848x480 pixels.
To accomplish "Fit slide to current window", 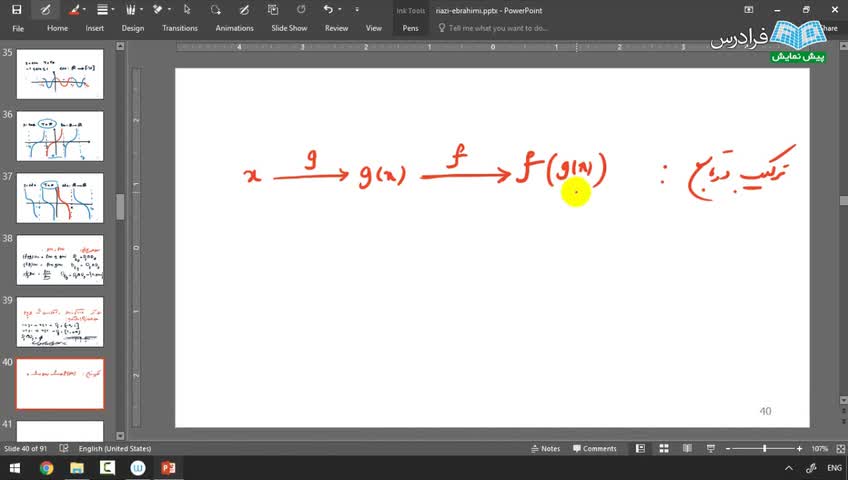I will (840, 449).
